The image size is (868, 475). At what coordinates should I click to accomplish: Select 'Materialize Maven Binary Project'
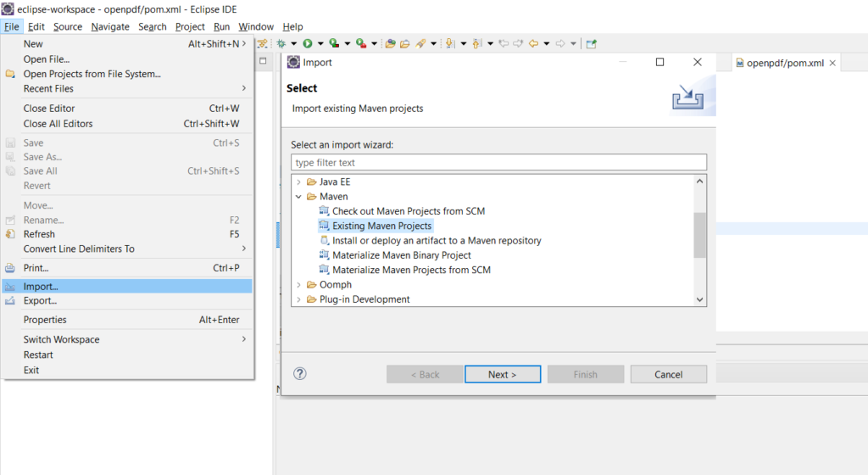pyautogui.click(x=401, y=255)
